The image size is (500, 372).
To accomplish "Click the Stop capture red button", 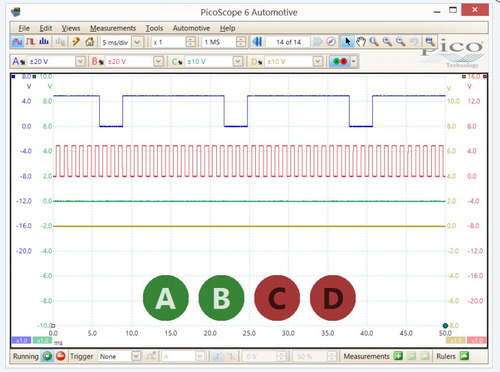I will pos(60,356).
